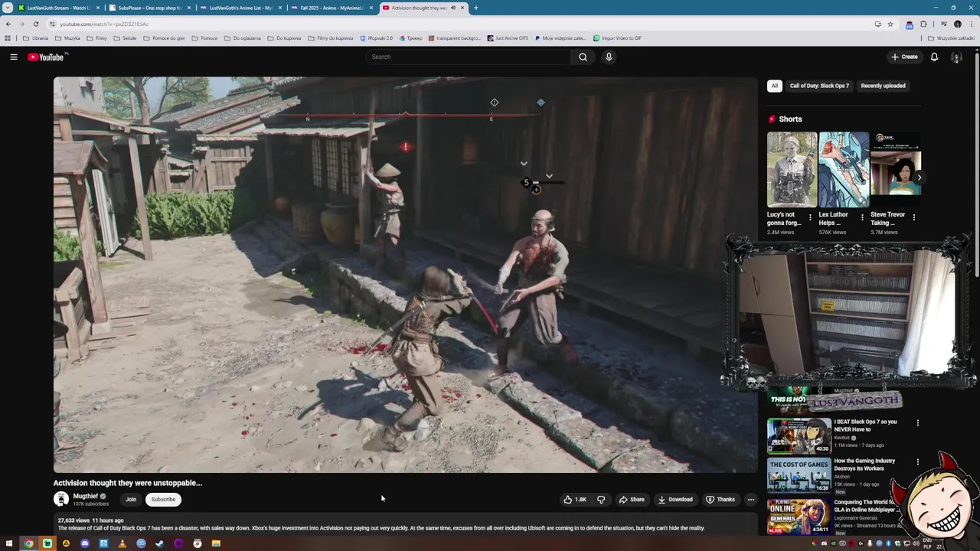The image size is (980, 551).
Task: Open the Do oglądania bookmarks folder
Action: (243, 38)
